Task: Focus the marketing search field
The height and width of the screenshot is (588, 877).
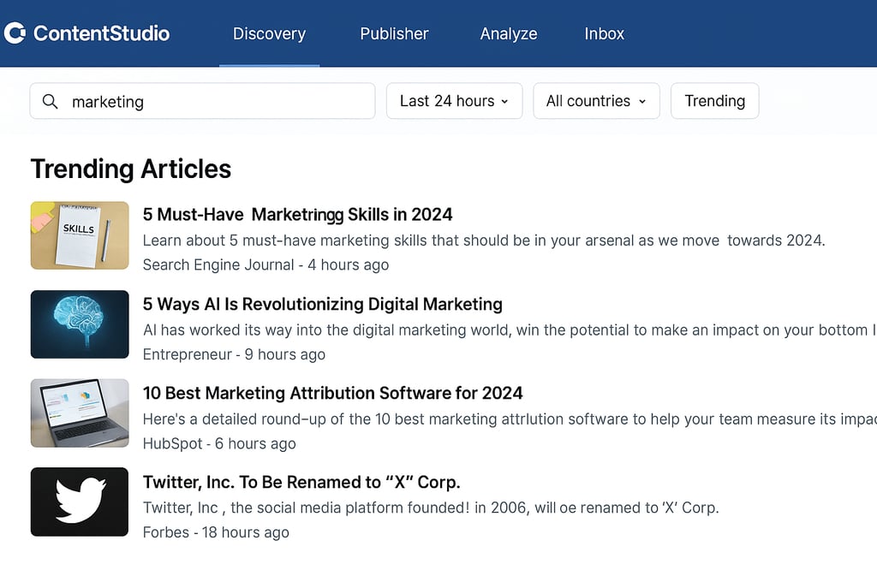Action: tap(202, 101)
